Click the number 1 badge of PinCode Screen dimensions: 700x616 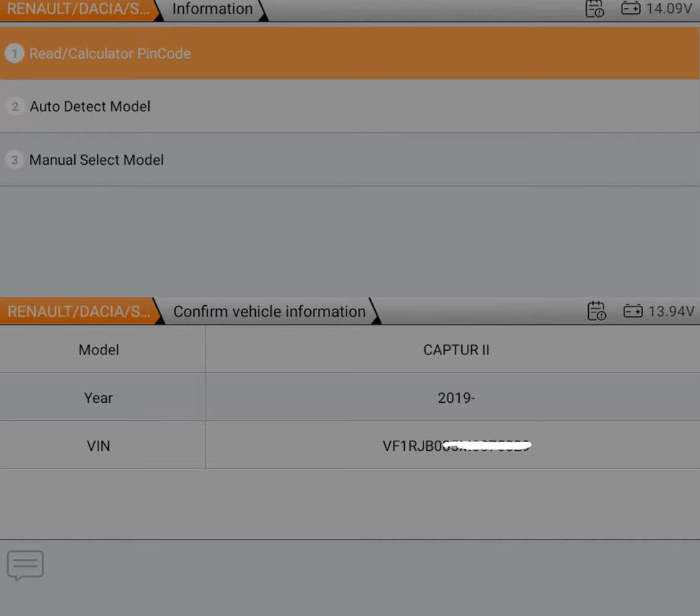coord(15,53)
